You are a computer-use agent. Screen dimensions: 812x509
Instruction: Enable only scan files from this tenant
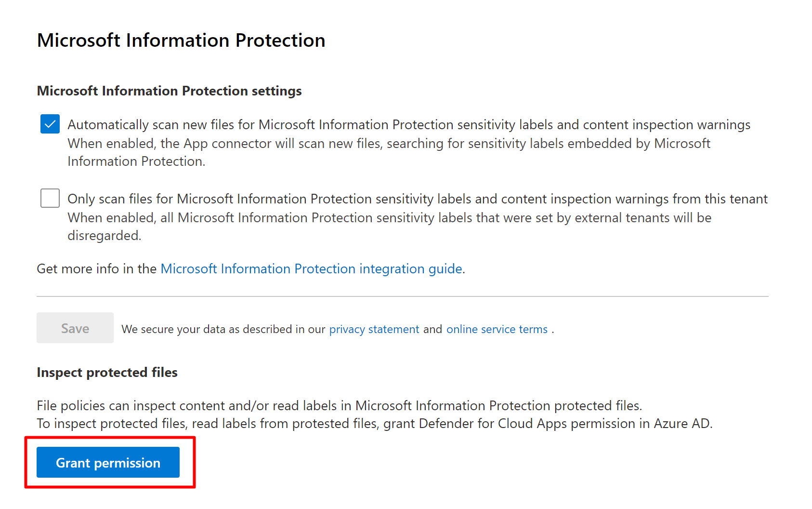[x=50, y=198]
